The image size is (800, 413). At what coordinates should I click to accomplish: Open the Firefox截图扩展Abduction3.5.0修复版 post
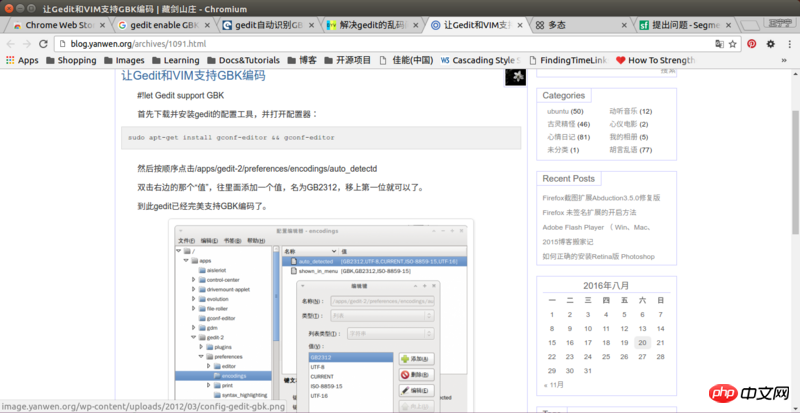[601, 198]
